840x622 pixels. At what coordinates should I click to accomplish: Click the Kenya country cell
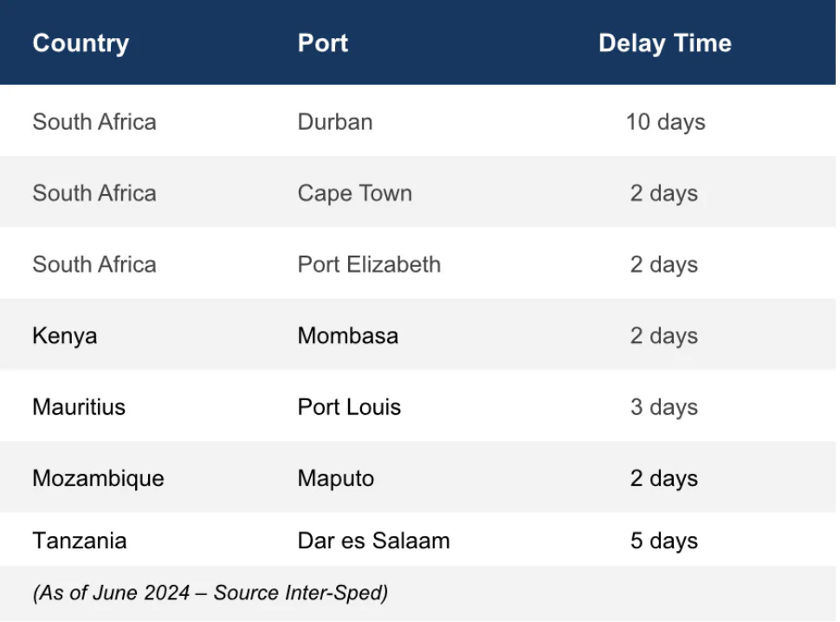(x=65, y=336)
